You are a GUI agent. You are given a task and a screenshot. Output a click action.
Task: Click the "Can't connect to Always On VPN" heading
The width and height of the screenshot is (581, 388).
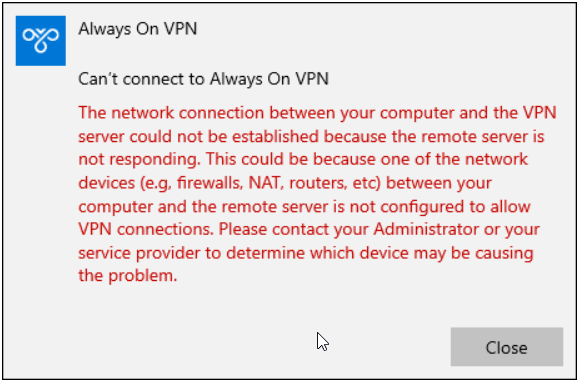click(203, 79)
